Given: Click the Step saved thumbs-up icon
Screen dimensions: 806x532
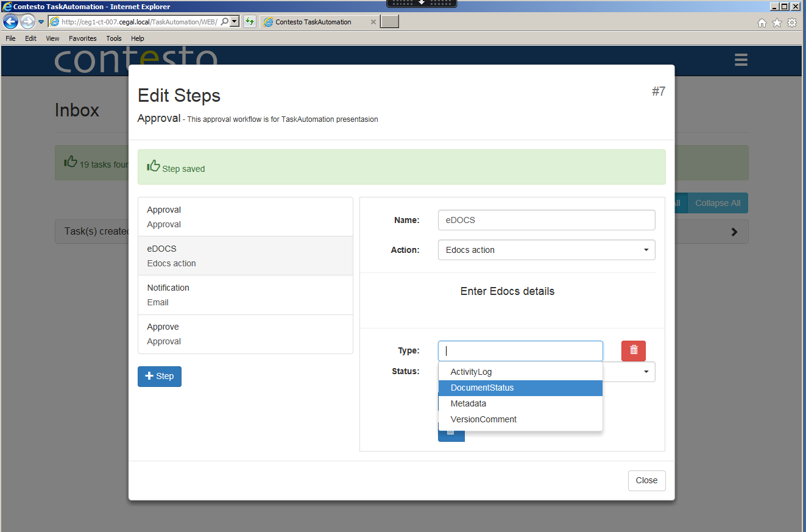Looking at the screenshot, I should [x=154, y=166].
